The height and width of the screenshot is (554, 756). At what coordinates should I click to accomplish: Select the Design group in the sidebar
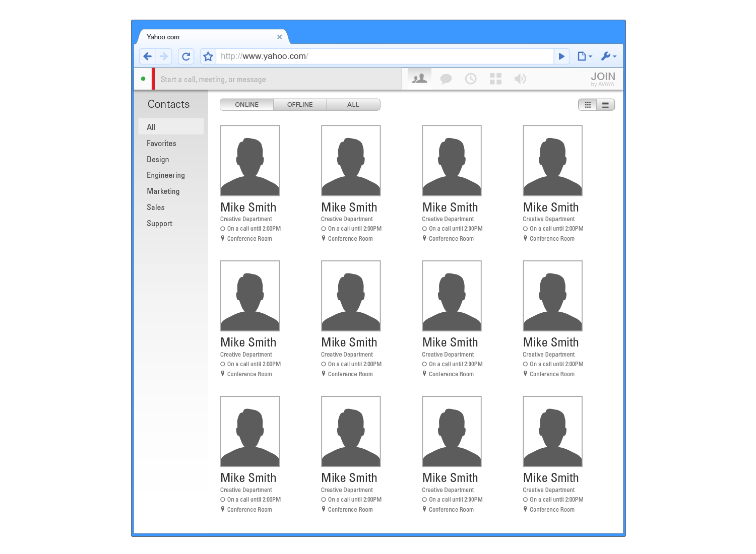coord(158,160)
